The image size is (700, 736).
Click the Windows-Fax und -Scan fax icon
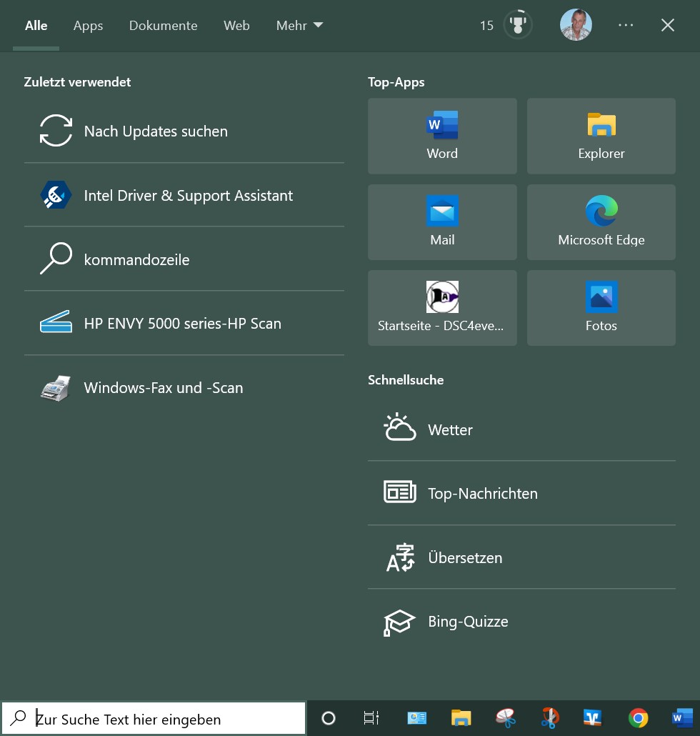[x=56, y=388]
